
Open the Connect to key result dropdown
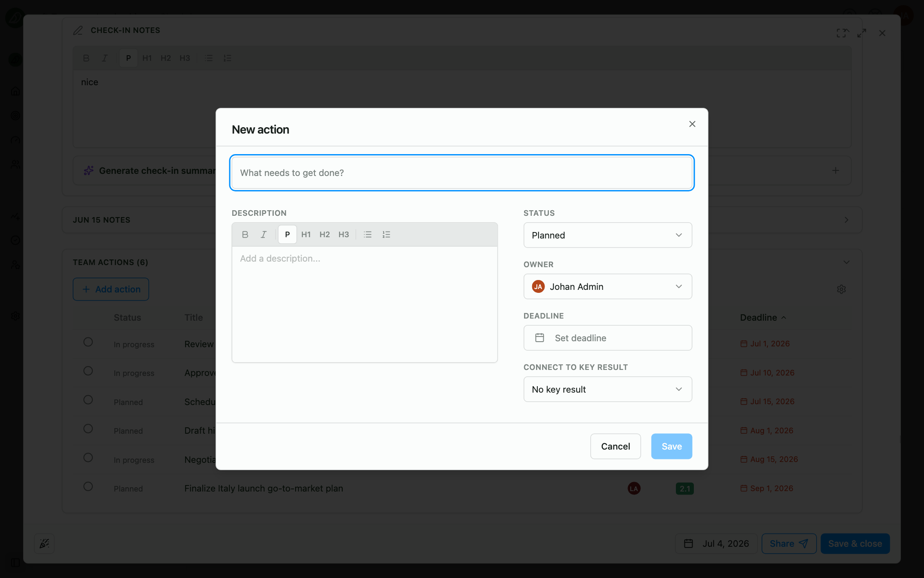tap(607, 389)
